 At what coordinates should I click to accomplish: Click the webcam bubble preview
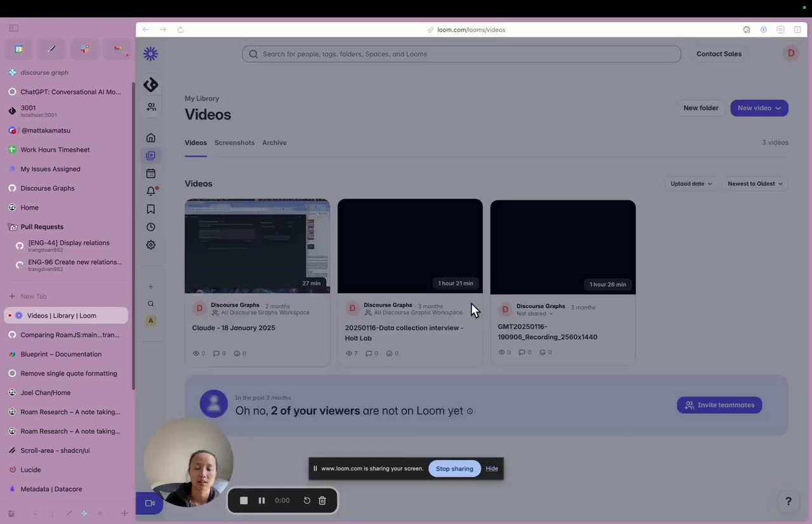point(188,462)
